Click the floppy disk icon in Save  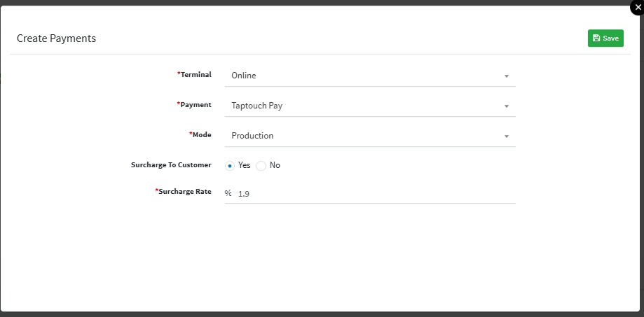(596, 38)
